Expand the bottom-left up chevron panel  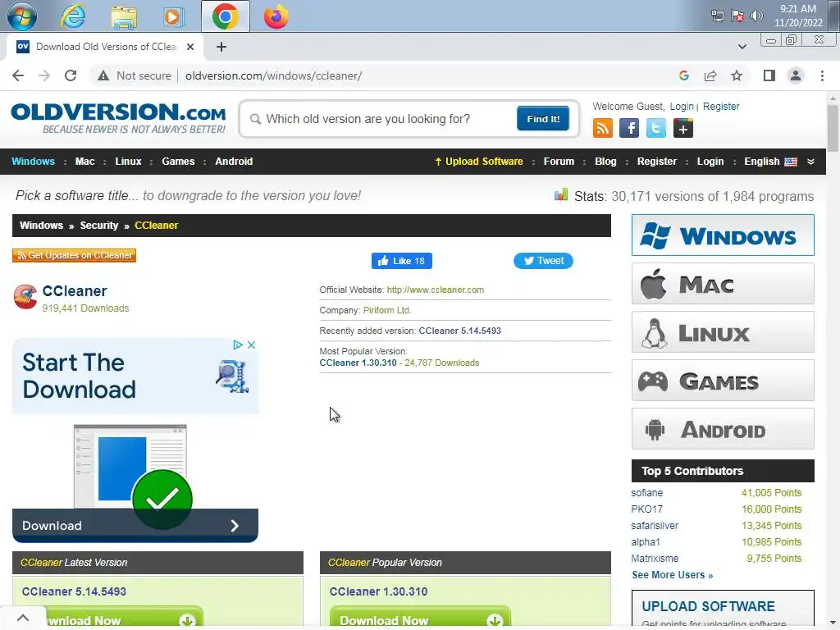point(22,618)
